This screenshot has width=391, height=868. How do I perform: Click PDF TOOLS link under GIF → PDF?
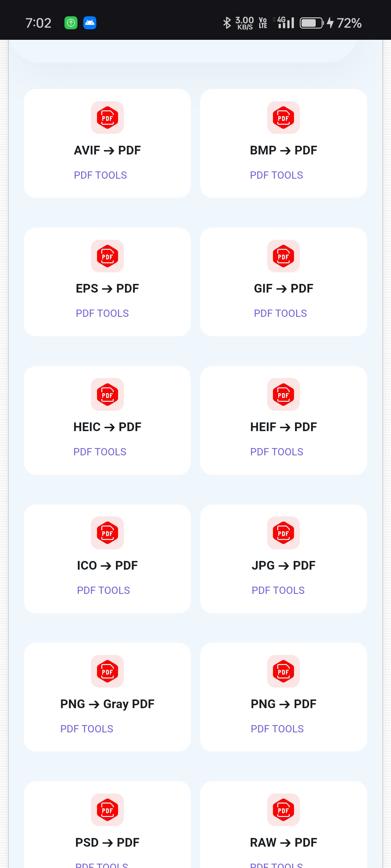280,314
